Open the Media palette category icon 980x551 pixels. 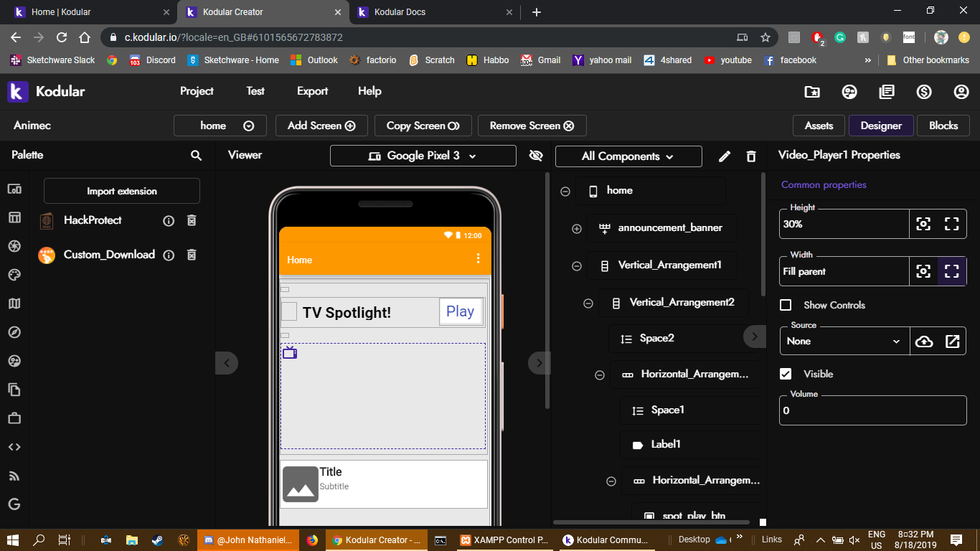coord(14,246)
